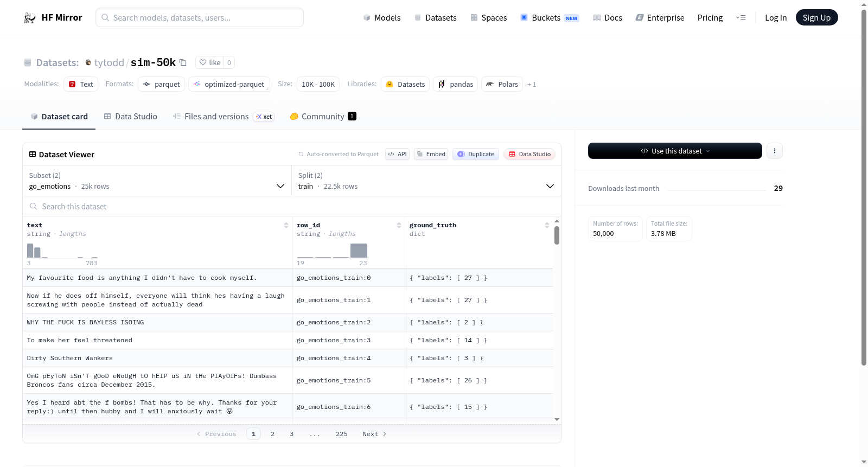Expand the Split train dropdown

coord(426,181)
